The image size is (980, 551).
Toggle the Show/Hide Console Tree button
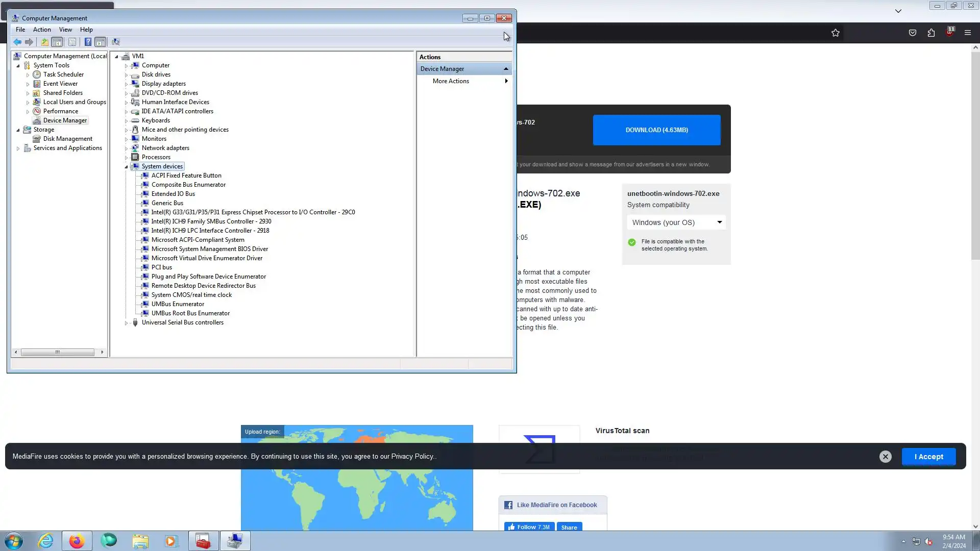(57, 42)
